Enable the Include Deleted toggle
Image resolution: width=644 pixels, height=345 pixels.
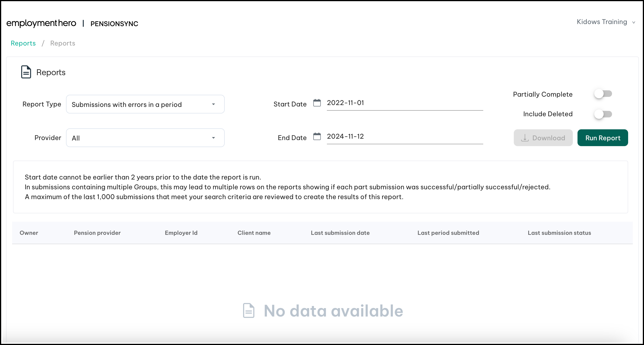(x=603, y=114)
